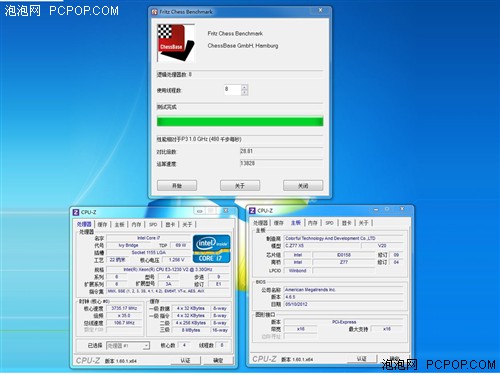Select the 显卡 tab in the CPU-Z mainboard window
The width and height of the screenshot is (500, 375).
coord(346,223)
